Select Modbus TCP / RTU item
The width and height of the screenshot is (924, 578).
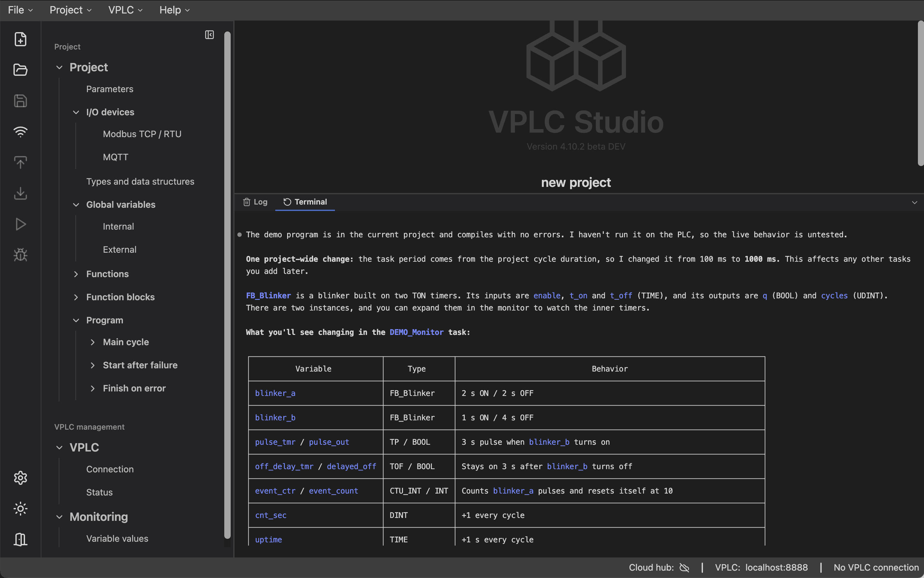tap(142, 134)
